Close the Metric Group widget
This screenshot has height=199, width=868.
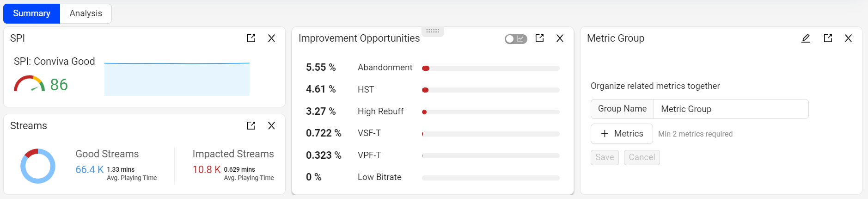pos(848,38)
